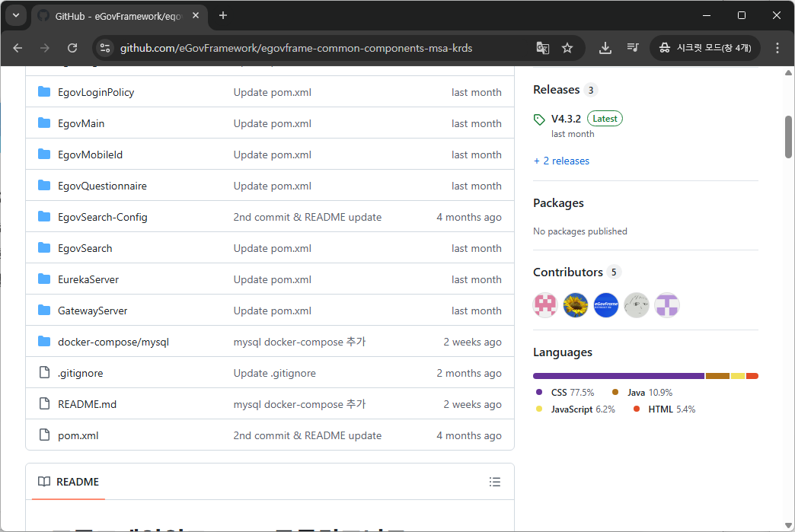Open the README.md file link
Viewport: 795px width, 532px height.
(x=88, y=404)
